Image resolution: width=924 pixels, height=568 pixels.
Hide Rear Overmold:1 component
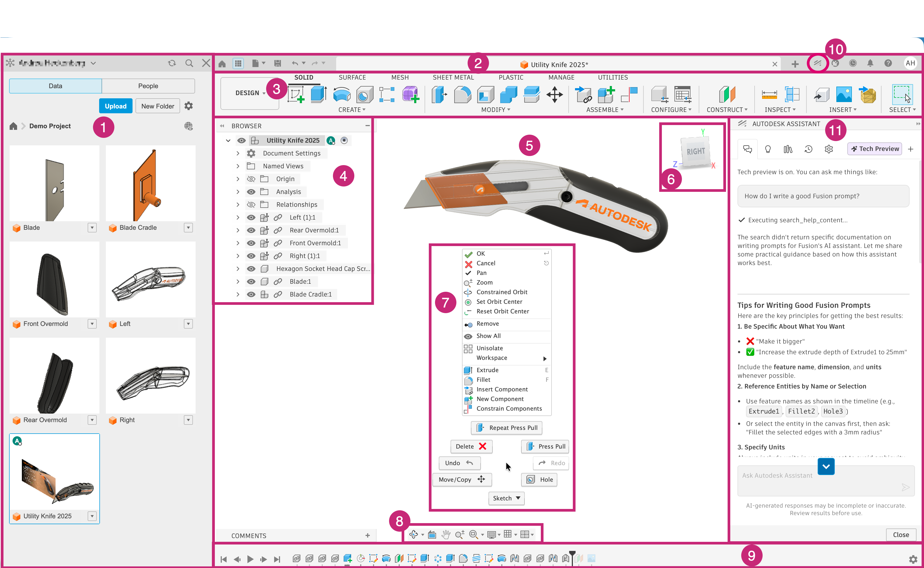pyautogui.click(x=251, y=230)
